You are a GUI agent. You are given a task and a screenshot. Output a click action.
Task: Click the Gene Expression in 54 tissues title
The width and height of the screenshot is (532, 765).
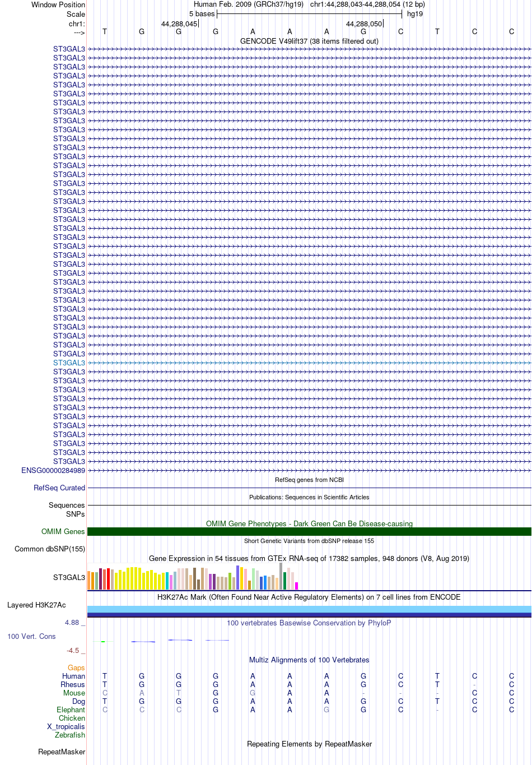point(309,558)
